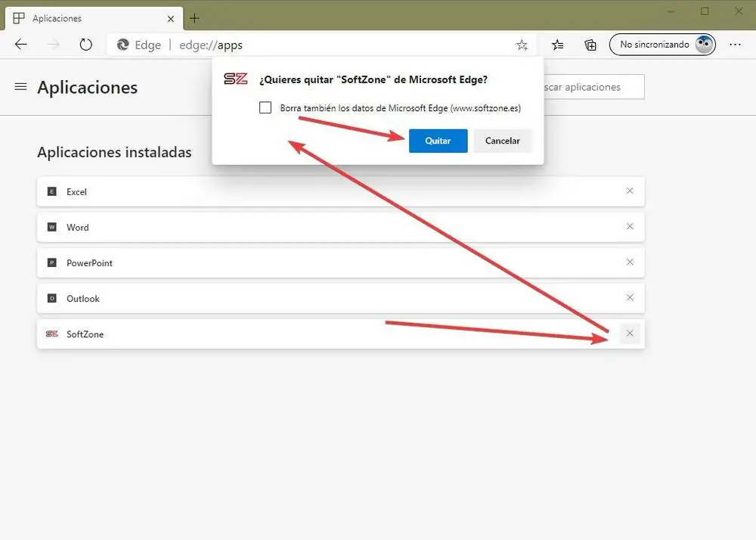Select the Outlook text in list
The image size is (756, 540).
tap(83, 299)
